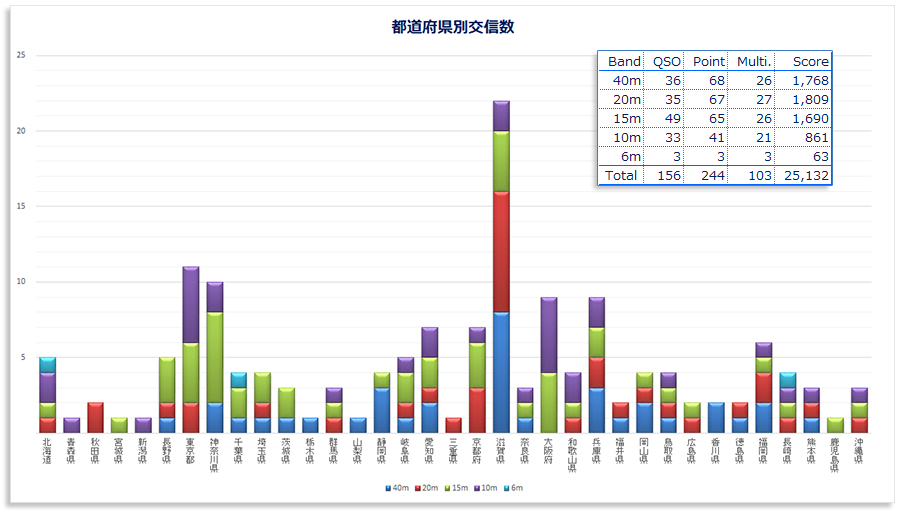Click the Band column header

[x=624, y=61]
